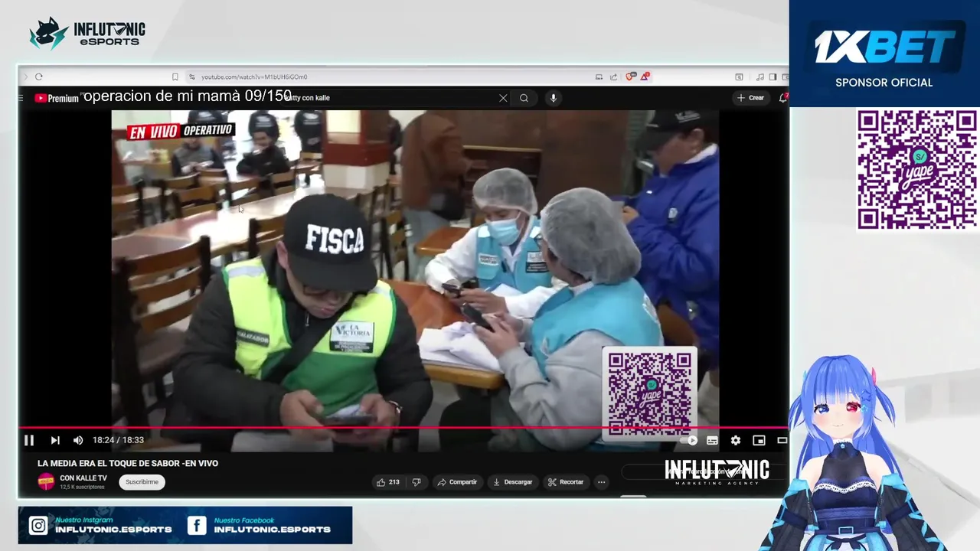The image size is (980, 551).
Task: Open CON KALLE TV channel avatar
Action: (47, 481)
